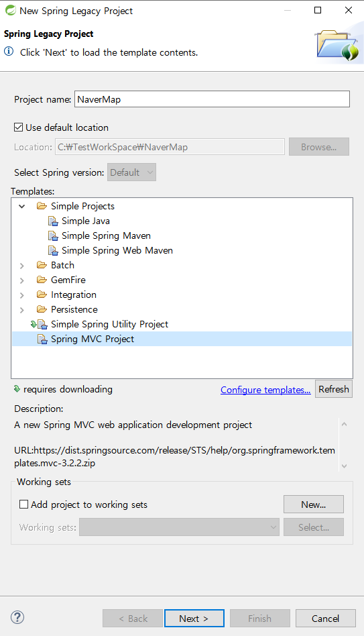
Task: Click the template URL description text
Action: [175, 457]
